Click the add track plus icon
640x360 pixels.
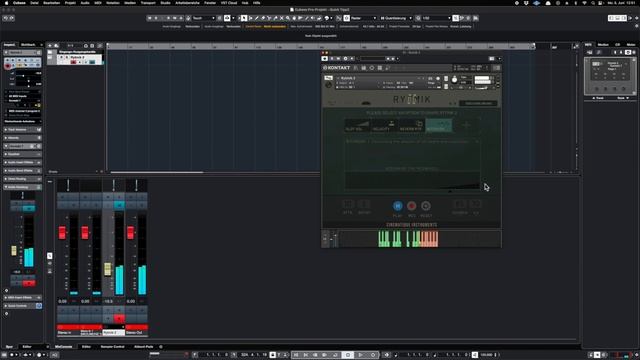(50, 46)
